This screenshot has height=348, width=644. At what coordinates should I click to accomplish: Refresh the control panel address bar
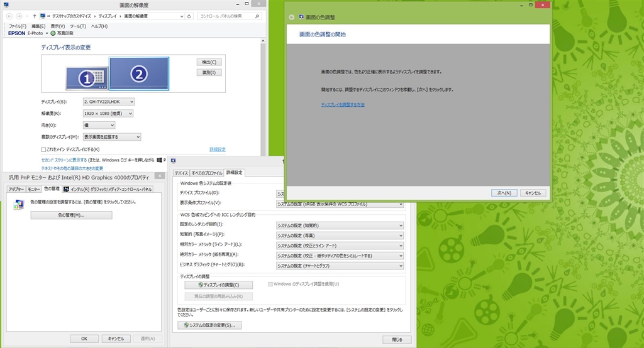[189, 16]
